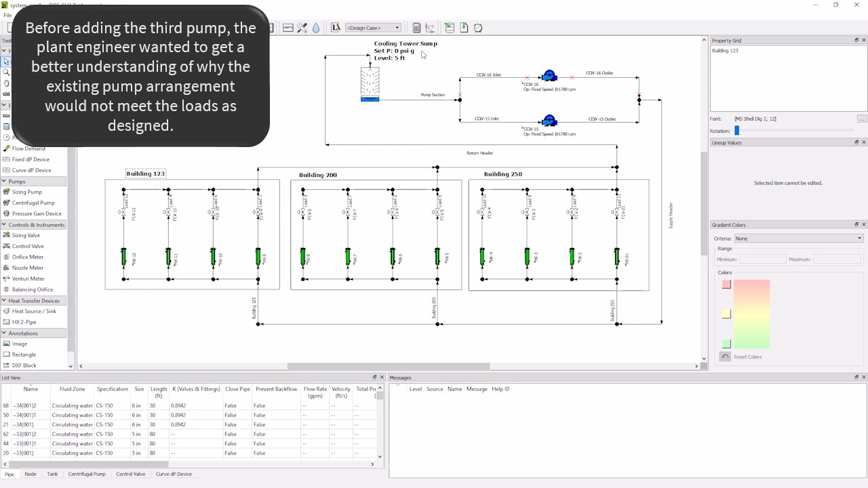Select the Sizing Pump tool
This screenshot has width=868, height=488.
(x=27, y=192)
